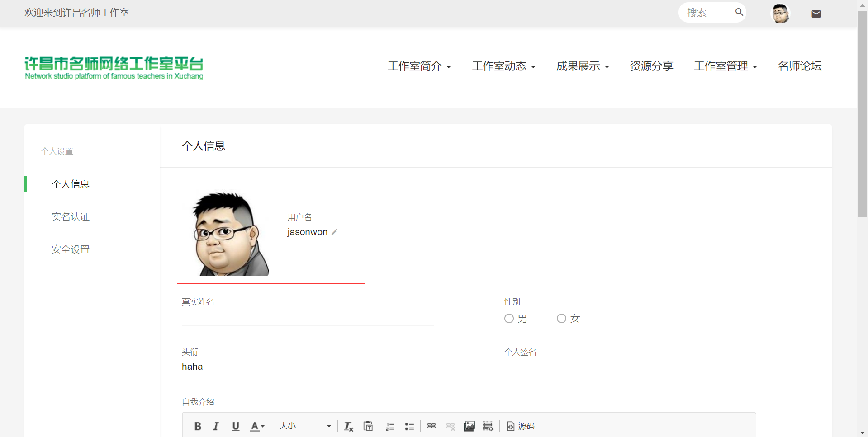
Task: Click the page vertical scrollbar
Action: pyautogui.click(x=862, y=114)
